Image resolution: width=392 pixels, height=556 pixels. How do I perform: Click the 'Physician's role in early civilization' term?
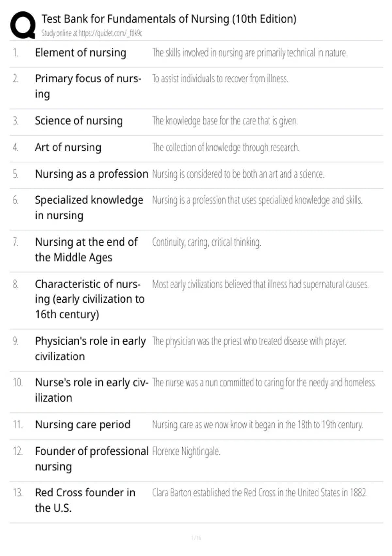[x=90, y=349]
